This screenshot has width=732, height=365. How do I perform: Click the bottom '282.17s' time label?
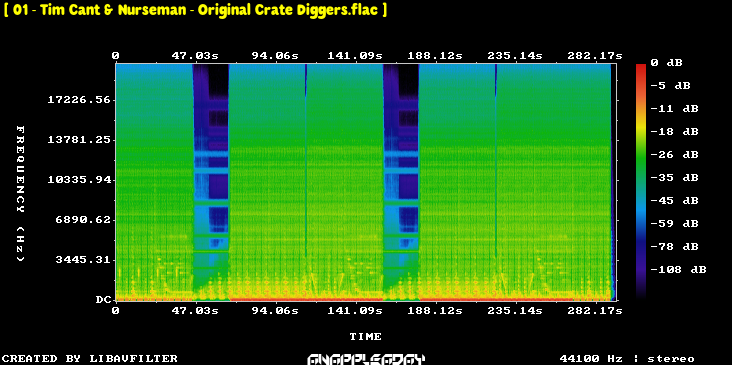click(595, 311)
